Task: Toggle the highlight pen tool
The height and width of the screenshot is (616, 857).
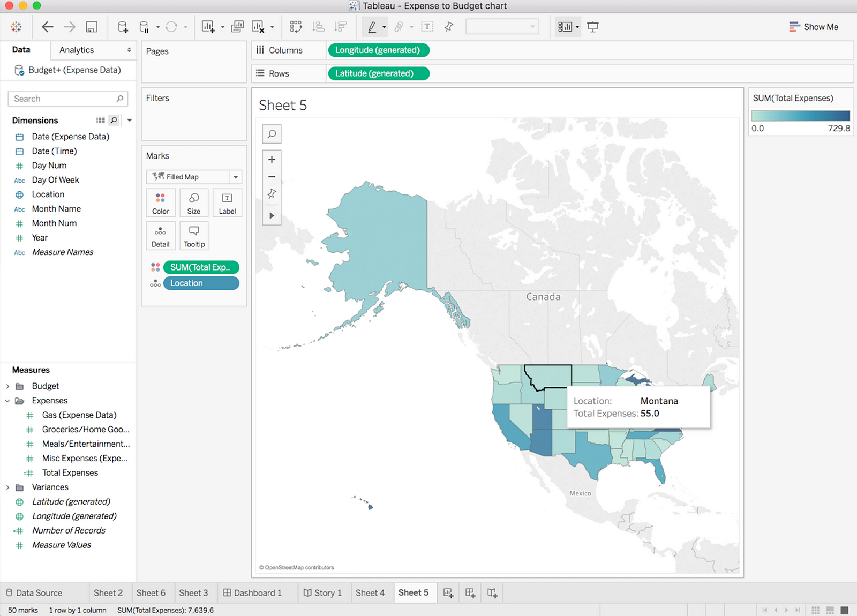Action: click(372, 27)
